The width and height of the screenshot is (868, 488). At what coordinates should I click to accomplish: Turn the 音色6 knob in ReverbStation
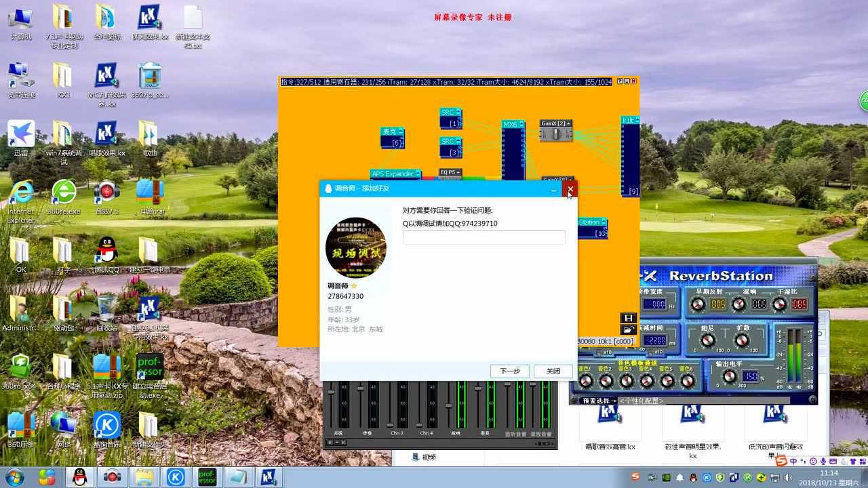(x=688, y=381)
